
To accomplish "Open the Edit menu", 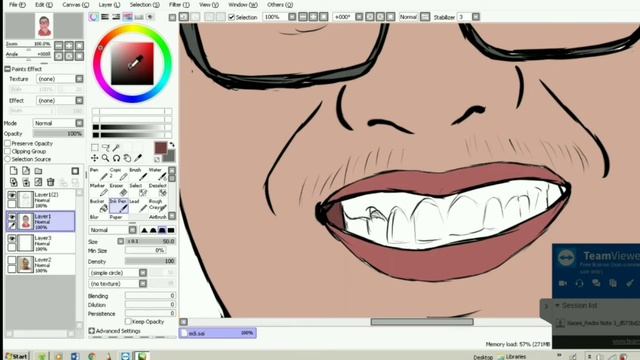I will coord(44,4).
